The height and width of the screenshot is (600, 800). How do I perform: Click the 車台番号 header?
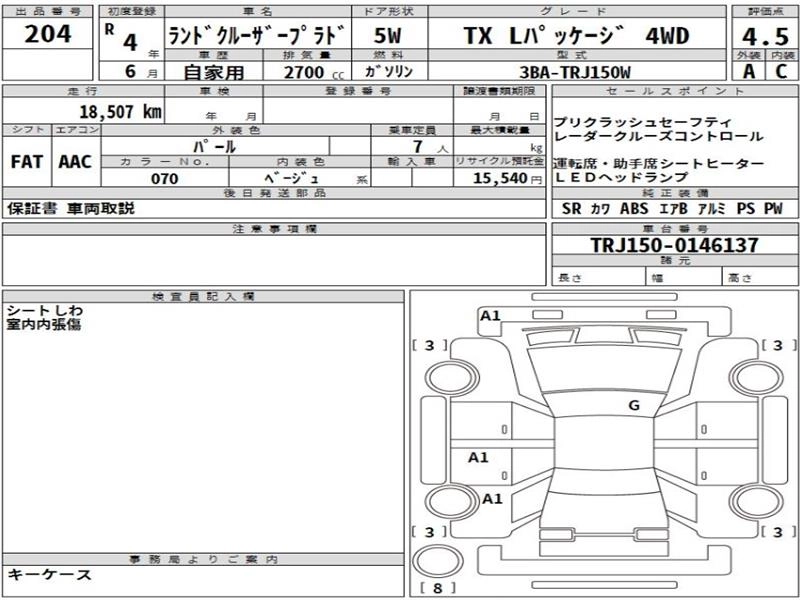pos(675,229)
